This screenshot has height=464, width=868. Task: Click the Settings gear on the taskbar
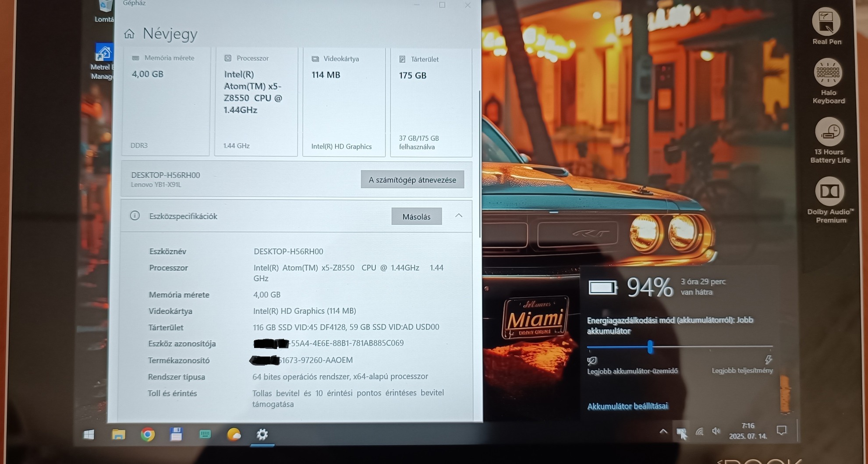point(262,434)
